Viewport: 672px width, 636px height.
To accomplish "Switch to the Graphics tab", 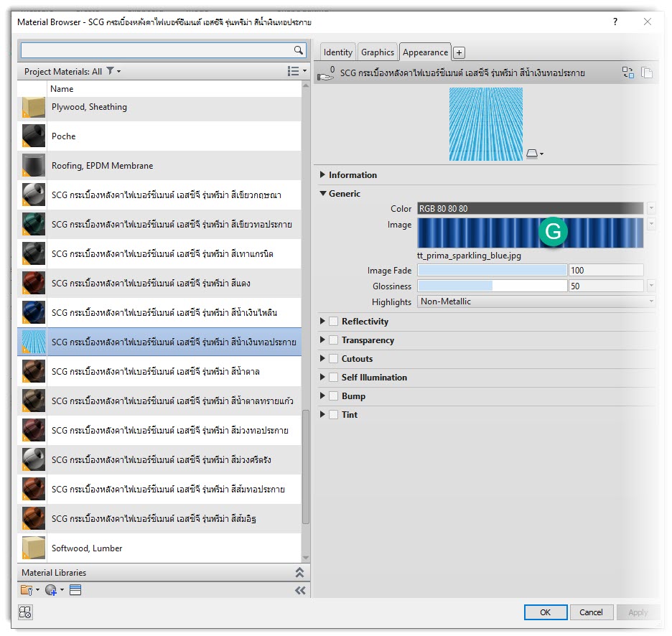I will pos(378,52).
